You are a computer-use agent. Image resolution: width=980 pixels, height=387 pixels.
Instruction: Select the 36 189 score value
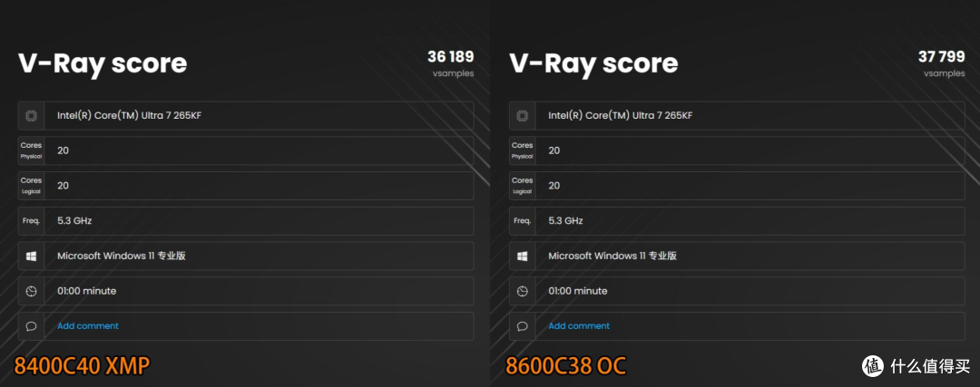451,57
